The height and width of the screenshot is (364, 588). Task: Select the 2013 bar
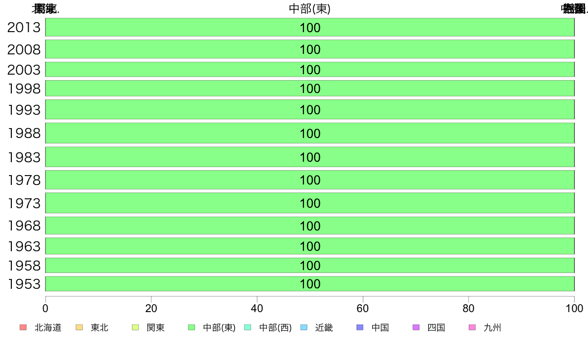310,27
